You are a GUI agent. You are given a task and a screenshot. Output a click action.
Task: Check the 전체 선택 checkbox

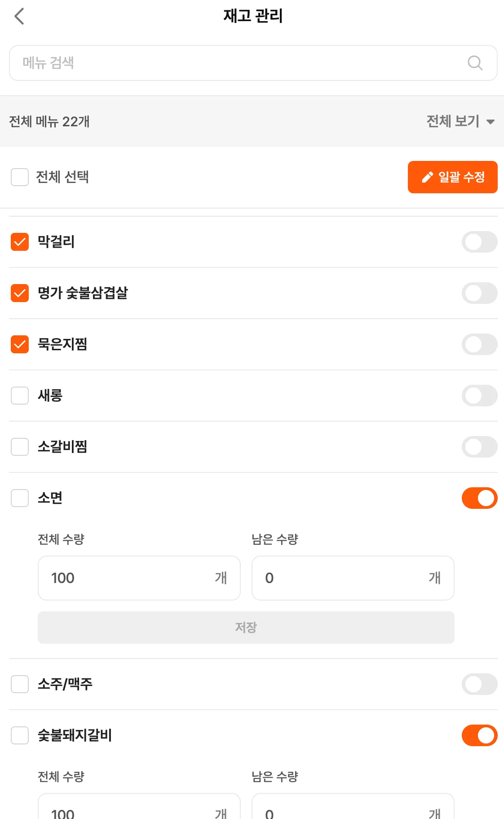20,177
